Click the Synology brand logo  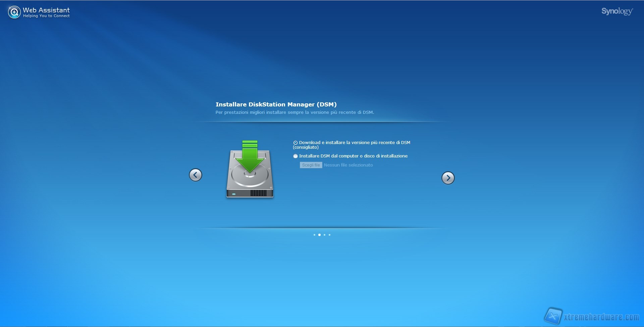pos(617,11)
